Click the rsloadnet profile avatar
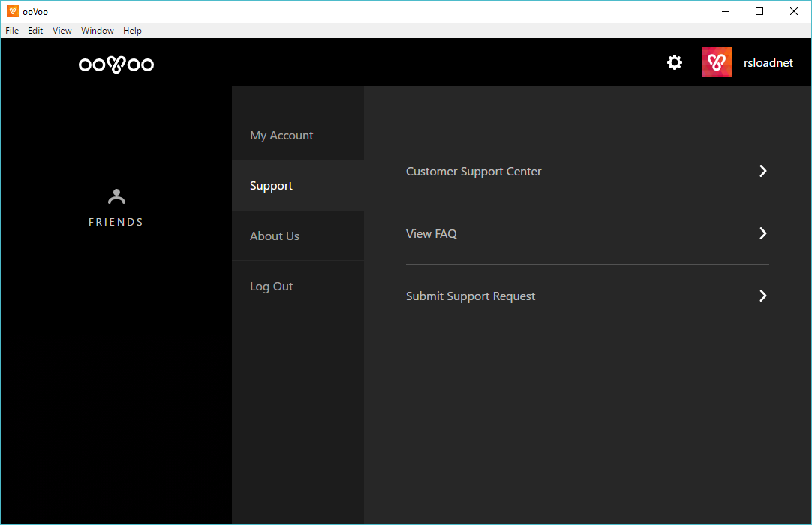Screen dimensions: 812x525 tap(716, 62)
